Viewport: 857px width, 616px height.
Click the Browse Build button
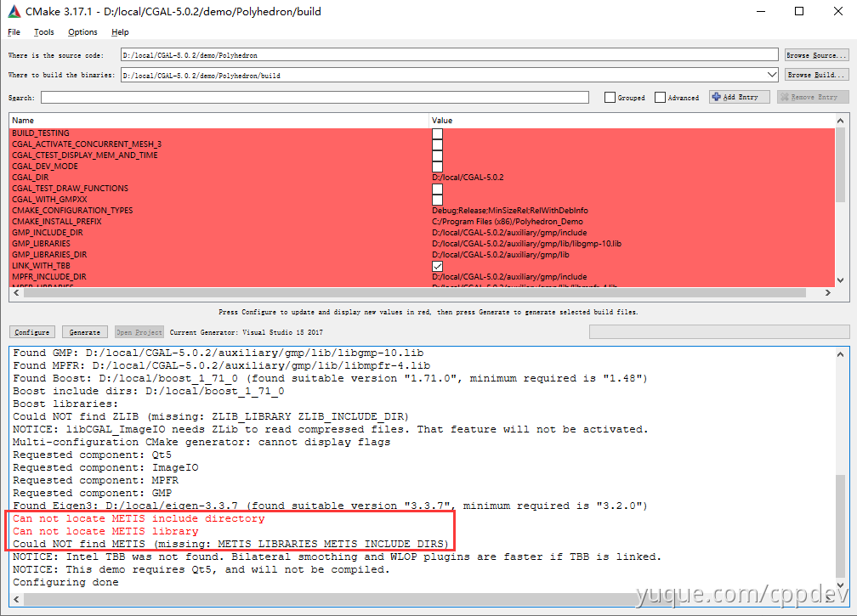[x=816, y=75]
